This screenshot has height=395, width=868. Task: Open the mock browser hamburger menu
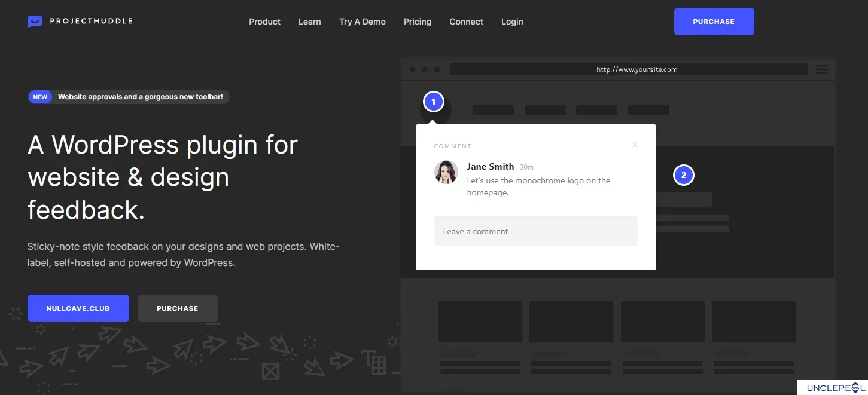pos(822,69)
